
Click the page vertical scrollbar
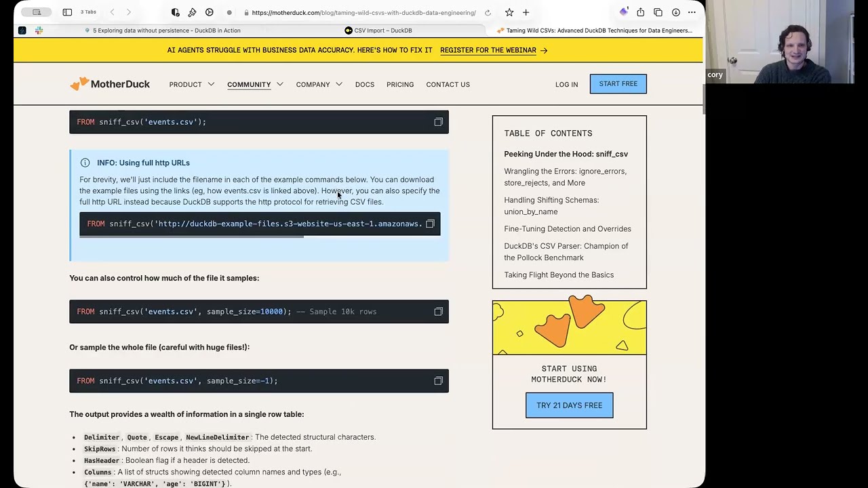703,100
